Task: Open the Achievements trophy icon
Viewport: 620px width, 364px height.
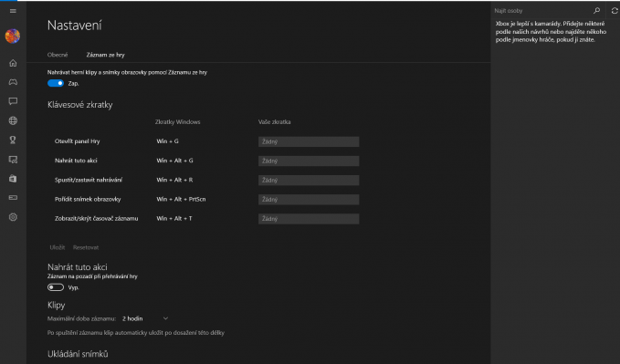Action: click(x=13, y=140)
